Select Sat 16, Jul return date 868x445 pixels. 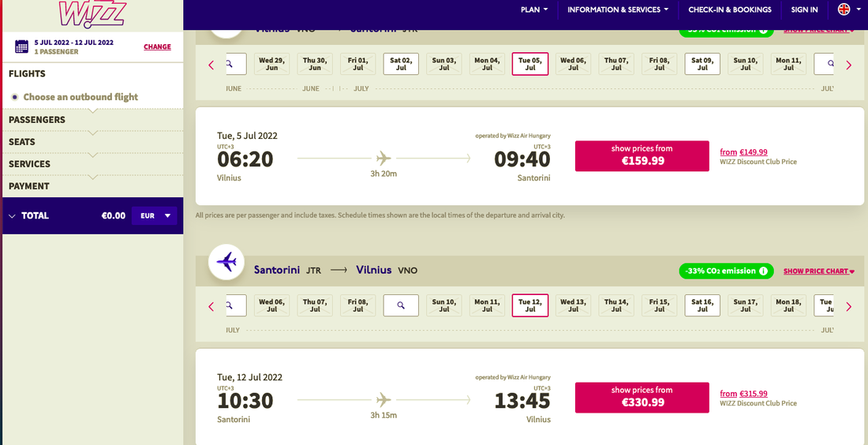[x=702, y=305]
